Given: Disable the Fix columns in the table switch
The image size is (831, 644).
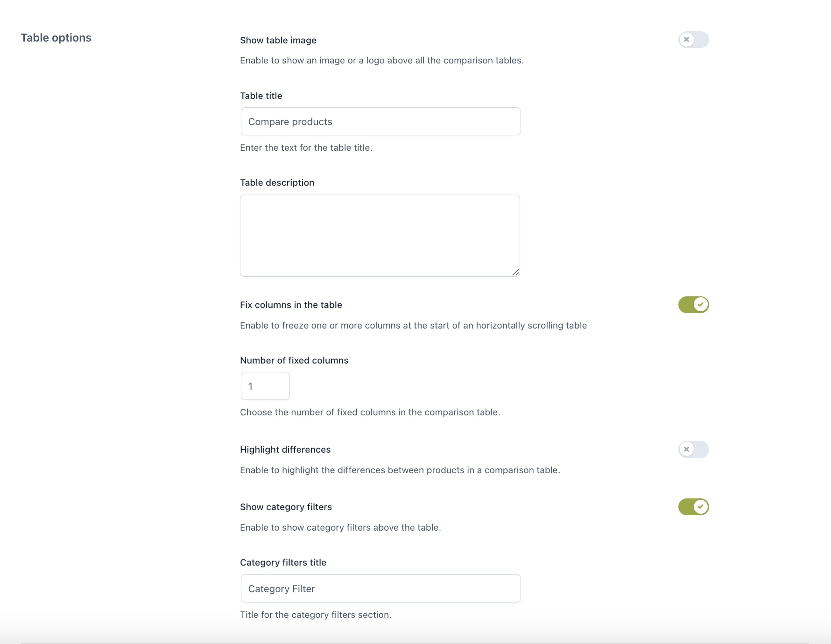Looking at the screenshot, I should 693,305.
